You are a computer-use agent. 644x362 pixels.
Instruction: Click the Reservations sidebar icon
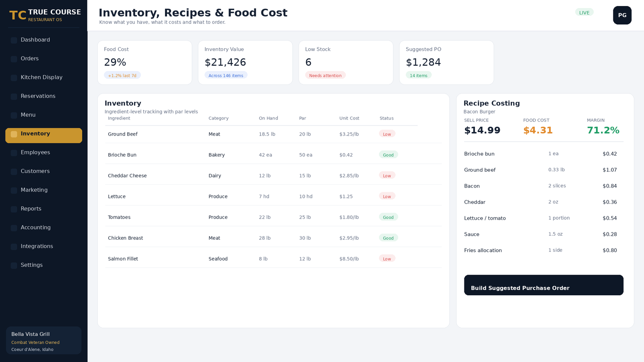14,97
